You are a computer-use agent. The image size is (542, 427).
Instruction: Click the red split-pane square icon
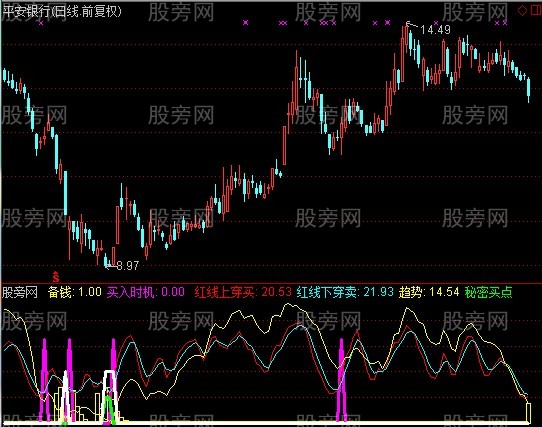tap(535, 10)
